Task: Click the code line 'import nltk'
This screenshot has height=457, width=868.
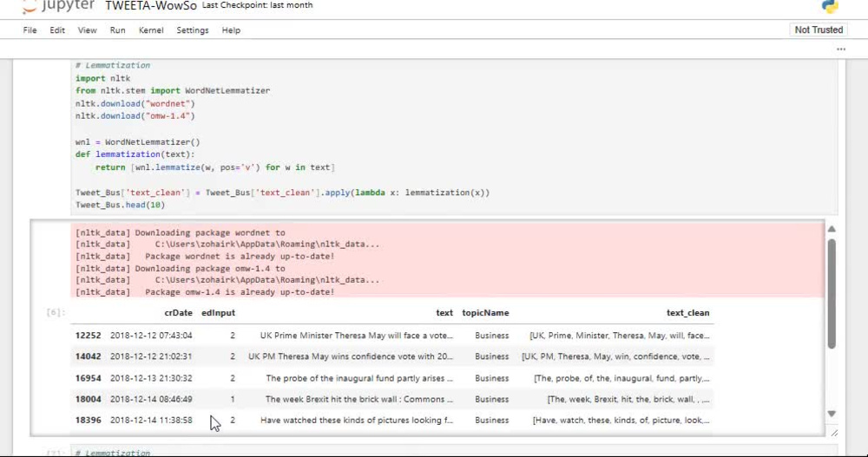Action: (x=103, y=78)
